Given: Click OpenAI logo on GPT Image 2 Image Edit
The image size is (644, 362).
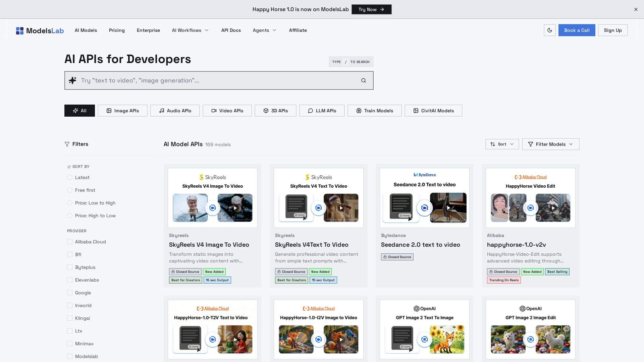Looking at the screenshot, I should 531,309.
